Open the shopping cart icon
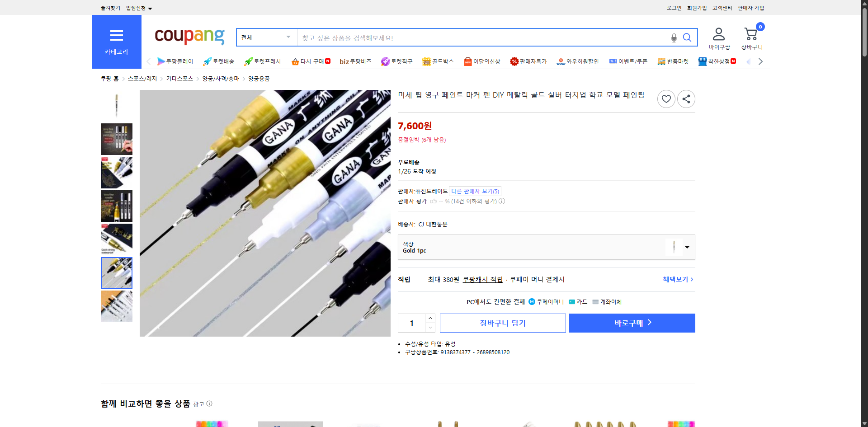The height and width of the screenshot is (427, 868). pyautogui.click(x=750, y=33)
